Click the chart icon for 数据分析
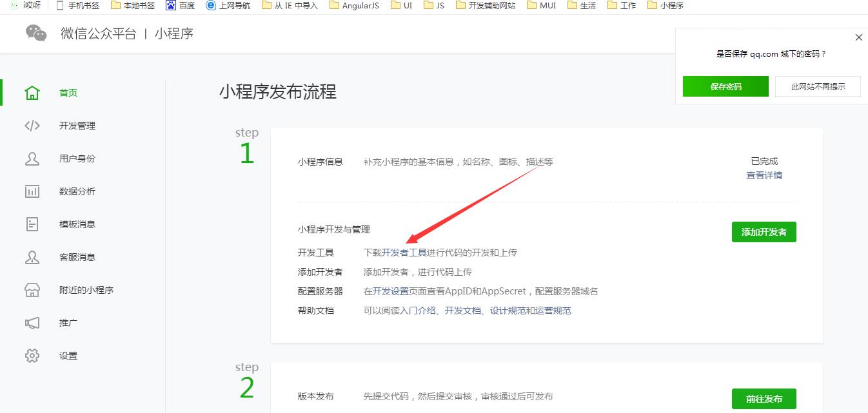Screen dimensions: 868x413 click(32, 191)
